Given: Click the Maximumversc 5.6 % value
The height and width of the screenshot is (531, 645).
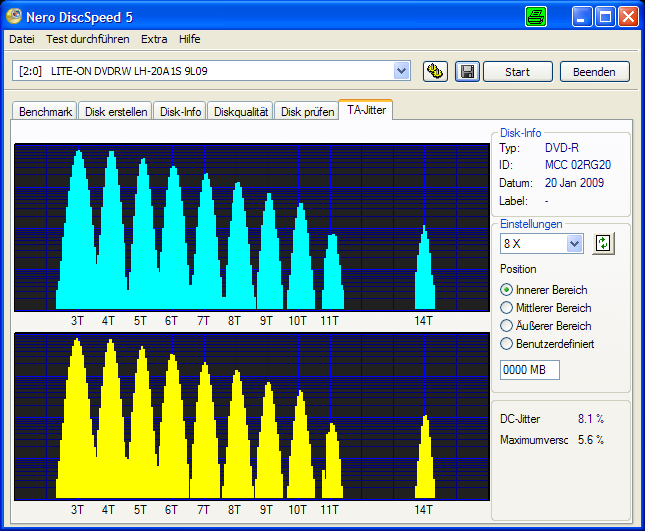Looking at the screenshot, I should [591, 440].
